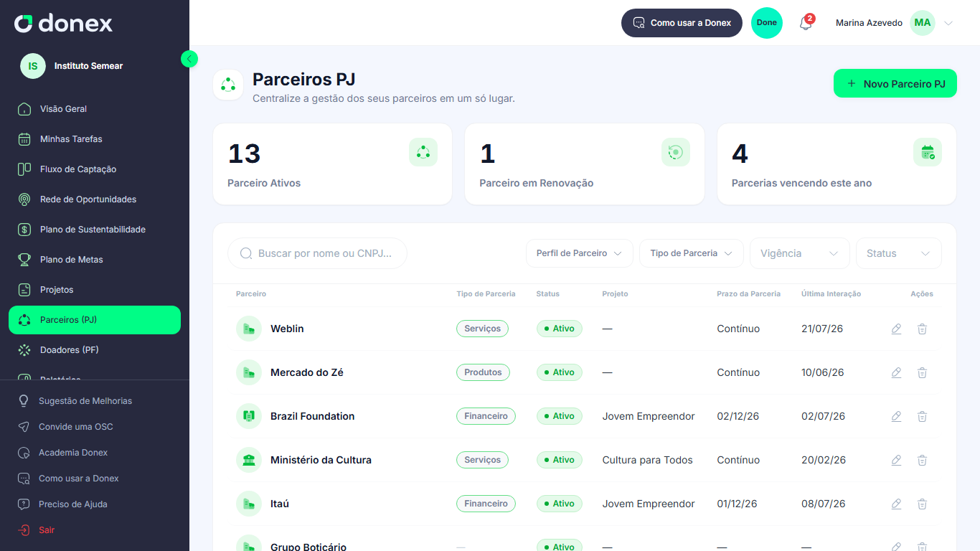980x551 pixels.
Task: Edit the Ministério da Cultura partner
Action: click(896, 460)
